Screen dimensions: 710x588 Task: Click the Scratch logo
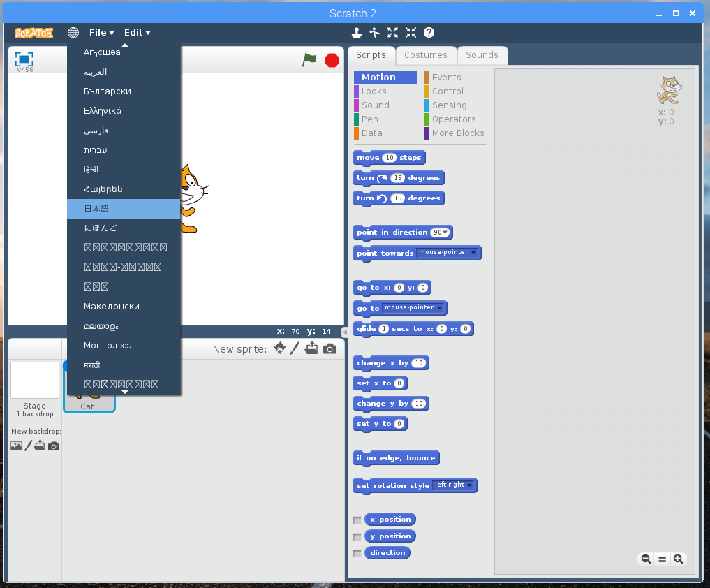pos(34,33)
